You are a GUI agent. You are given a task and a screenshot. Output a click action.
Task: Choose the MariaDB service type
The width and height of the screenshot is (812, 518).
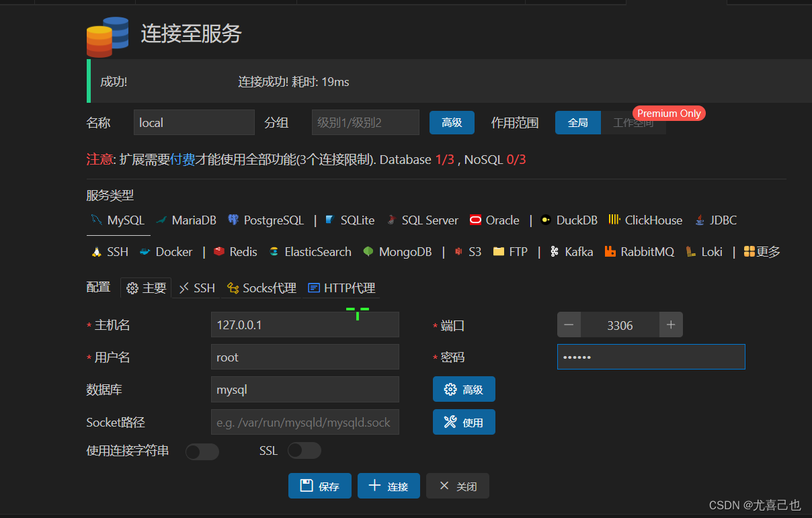tap(186, 220)
